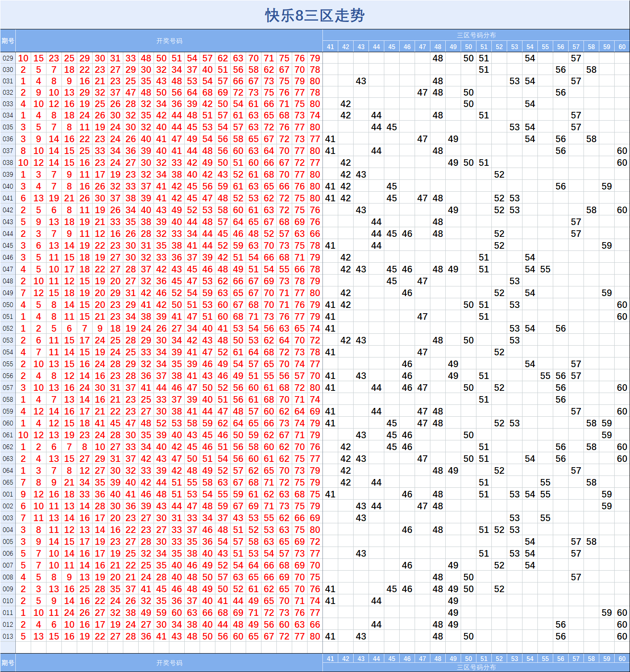Click black 44 in period 010 distribution
The width and height of the screenshot is (630, 672).
click(376, 601)
